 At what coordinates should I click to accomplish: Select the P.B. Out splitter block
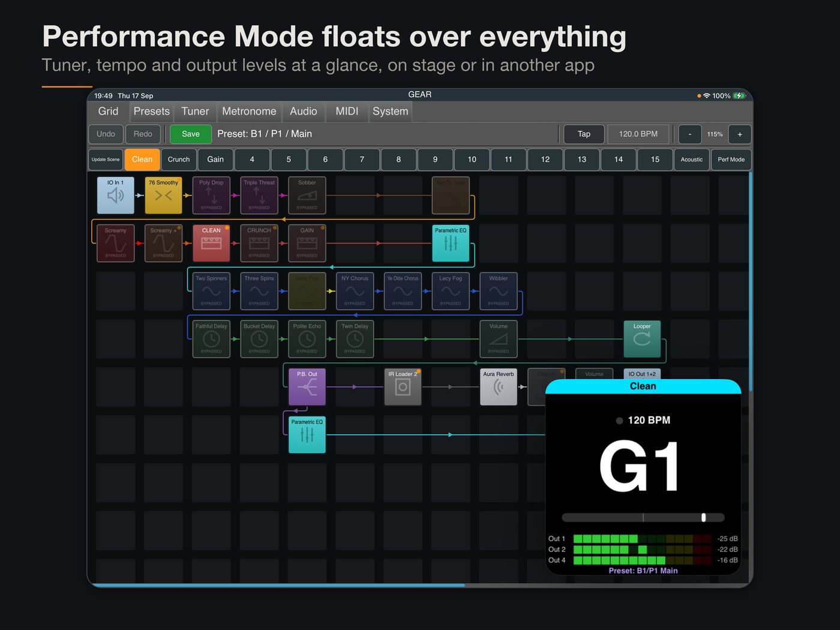coord(307,387)
